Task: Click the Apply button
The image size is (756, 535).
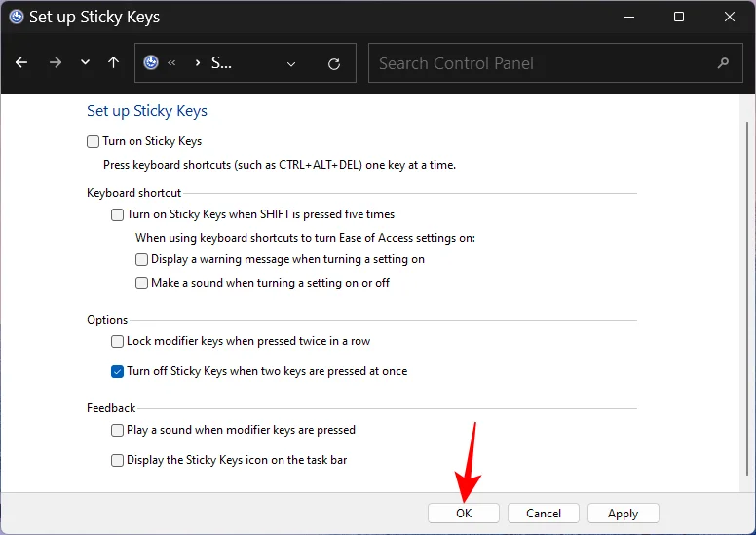Action: (x=623, y=514)
